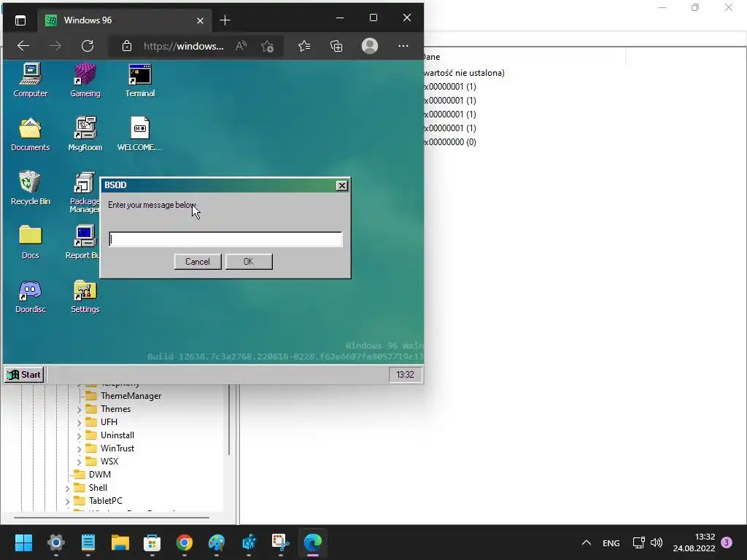Select the 'wartość nie ustalona' data entry
This screenshot has width=747, height=560.
coord(463,73)
